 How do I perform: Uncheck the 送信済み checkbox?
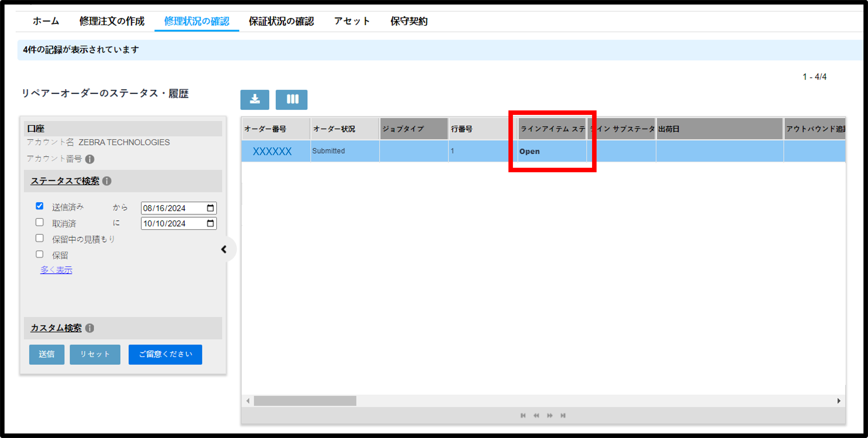(x=39, y=206)
